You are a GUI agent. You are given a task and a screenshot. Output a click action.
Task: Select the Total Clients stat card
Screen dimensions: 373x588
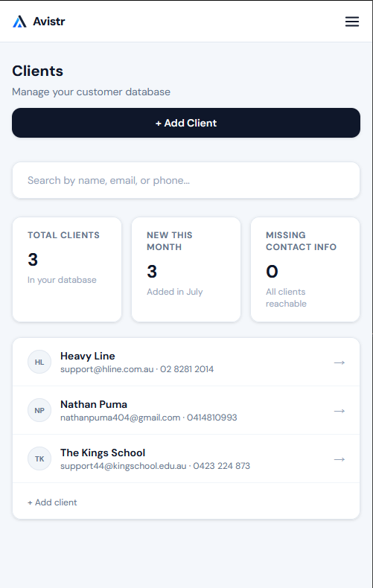67,269
